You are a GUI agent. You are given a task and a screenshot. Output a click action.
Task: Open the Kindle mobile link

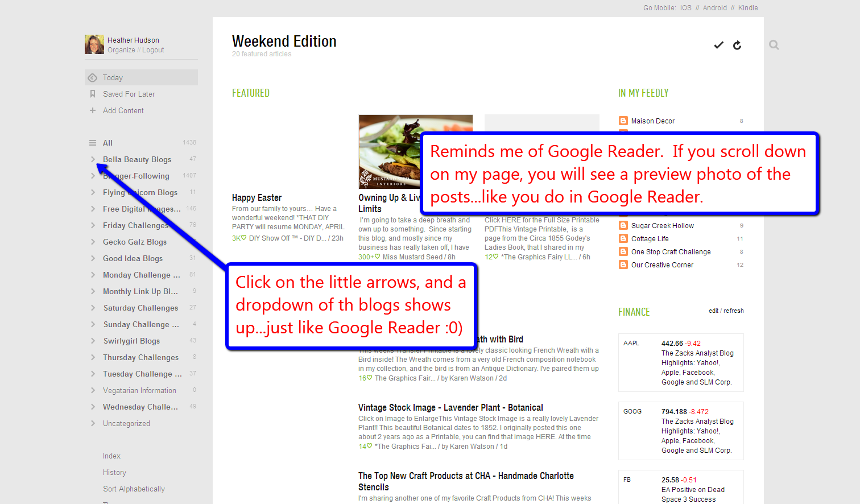[748, 8]
